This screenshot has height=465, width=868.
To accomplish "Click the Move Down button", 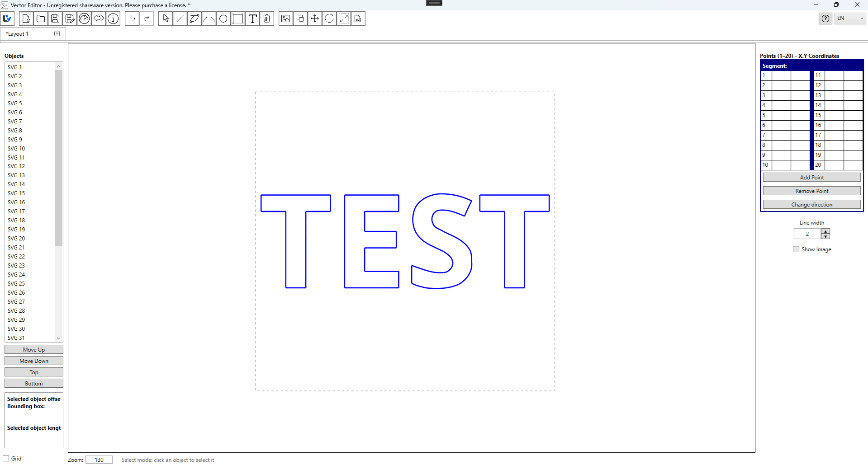I will [x=34, y=361].
